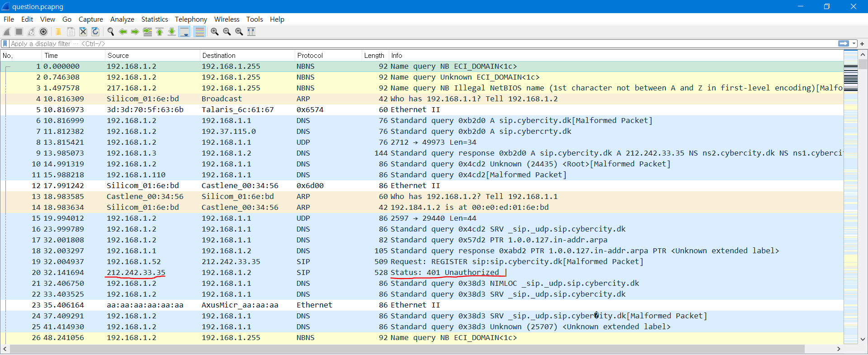Click the packet list minimap overview
The image size is (868, 355).
pyautogui.click(x=851, y=197)
